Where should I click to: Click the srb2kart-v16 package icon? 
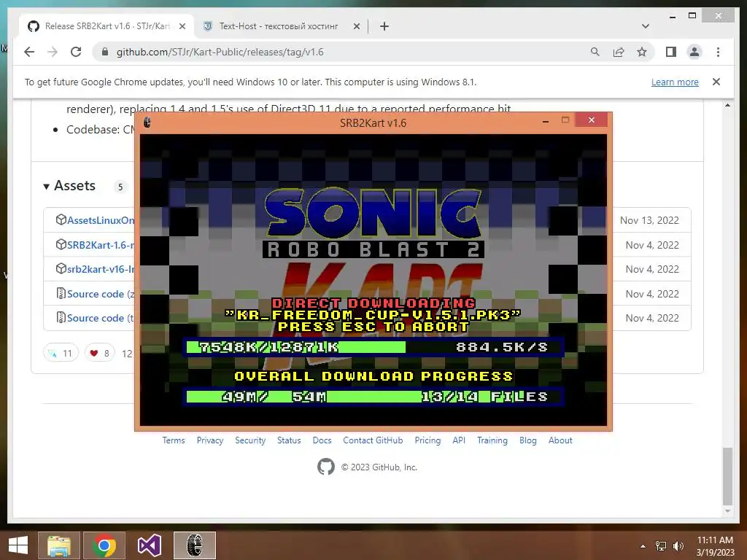[61, 268]
